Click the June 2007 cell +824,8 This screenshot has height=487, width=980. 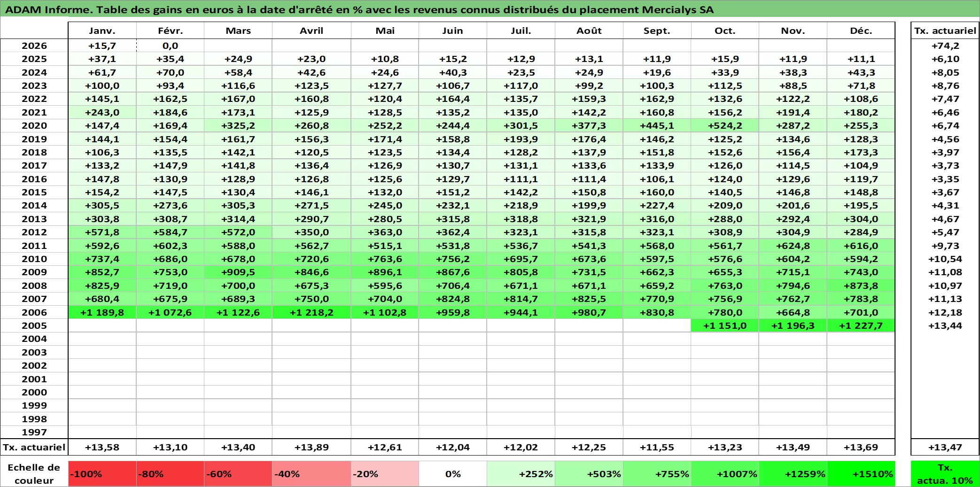point(453,299)
